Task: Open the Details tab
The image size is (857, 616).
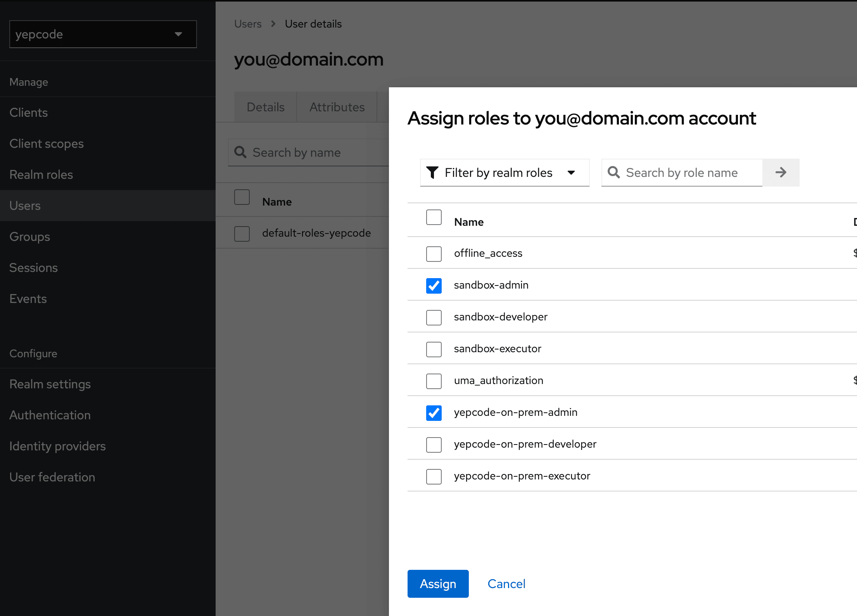Action: tap(266, 107)
